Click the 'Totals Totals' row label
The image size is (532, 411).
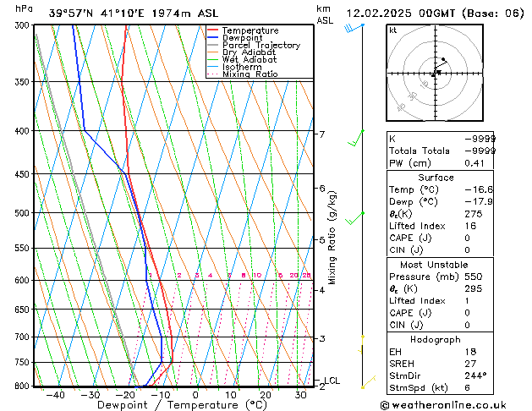pyautogui.click(x=420, y=151)
